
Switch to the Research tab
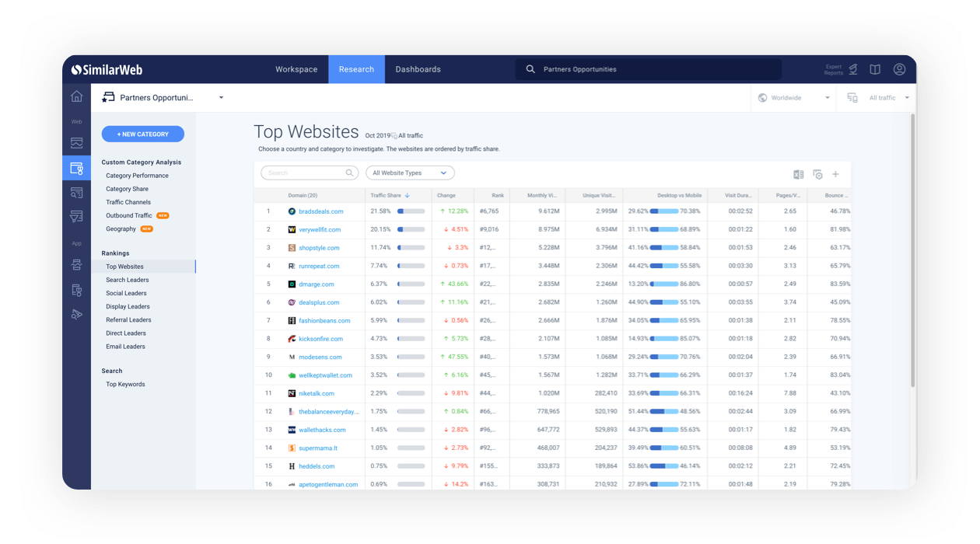tap(356, 69)
